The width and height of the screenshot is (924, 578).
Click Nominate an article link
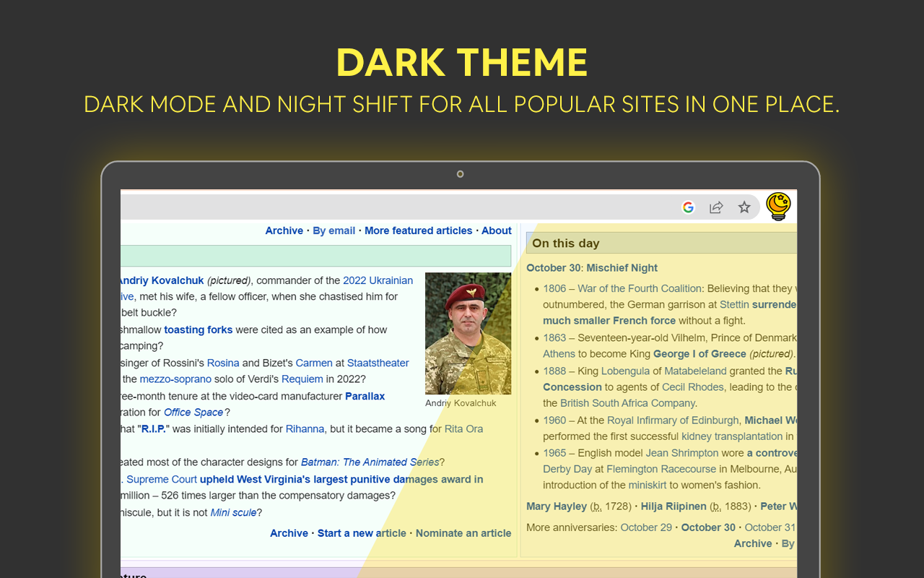(463, 533)
